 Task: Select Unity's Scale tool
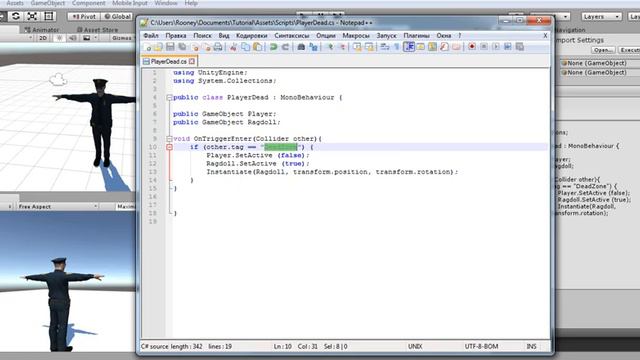(x=32, y=16)
